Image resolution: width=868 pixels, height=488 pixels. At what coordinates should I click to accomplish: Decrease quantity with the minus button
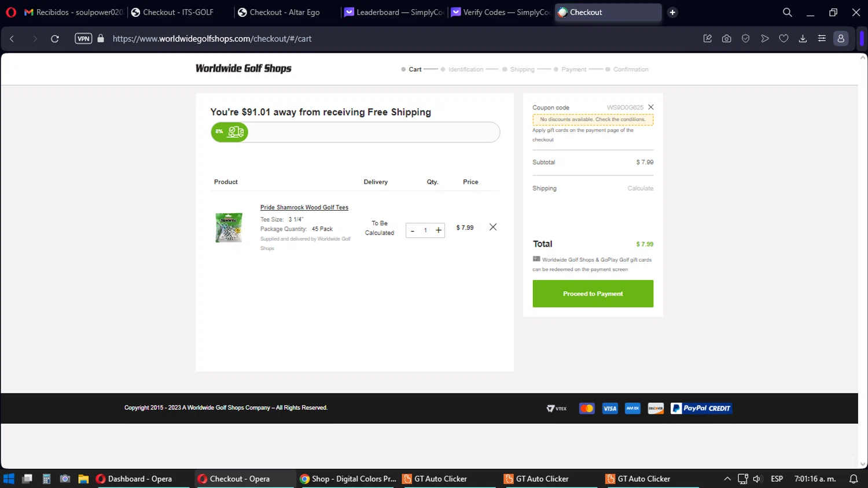tap(413, 230)
